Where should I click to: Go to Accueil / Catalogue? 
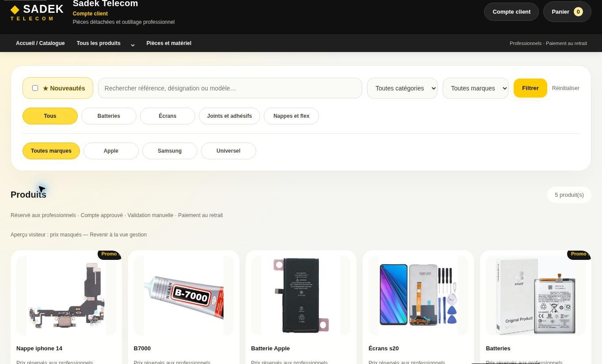pos(40,43)
